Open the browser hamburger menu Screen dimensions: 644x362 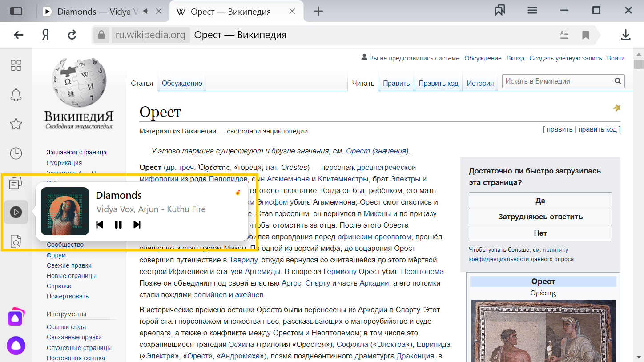click(x=532, y=11)
